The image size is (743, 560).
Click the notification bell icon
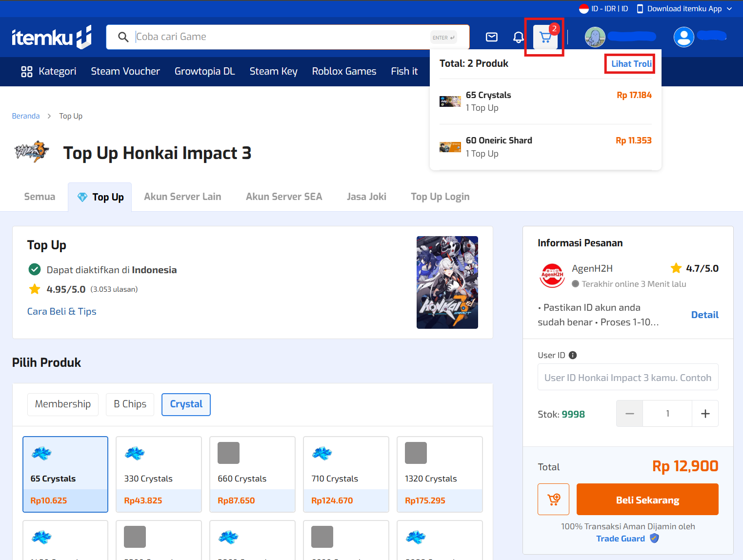[518, 37]
